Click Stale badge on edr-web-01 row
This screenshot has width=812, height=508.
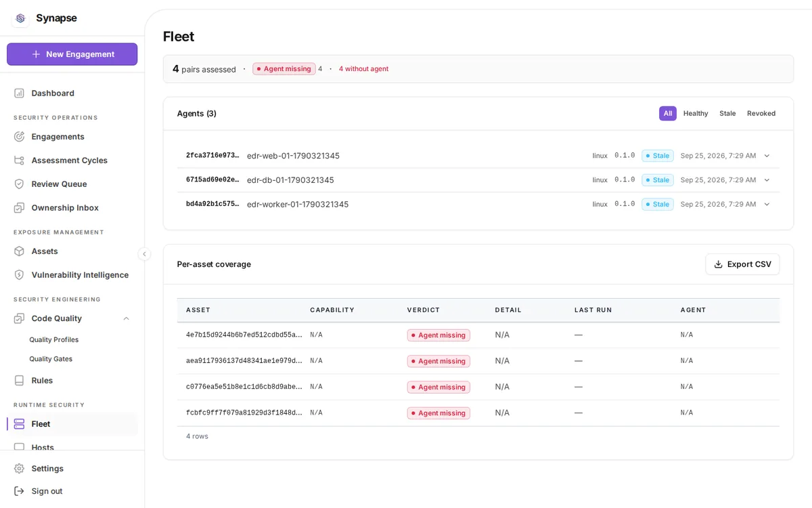[658, 156]
